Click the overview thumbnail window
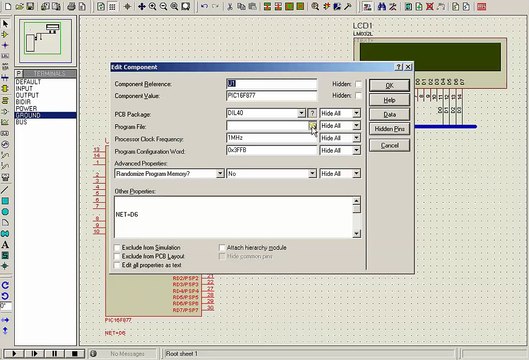The width and height of the screenshot is (529, 360). (x=46, y=41)
